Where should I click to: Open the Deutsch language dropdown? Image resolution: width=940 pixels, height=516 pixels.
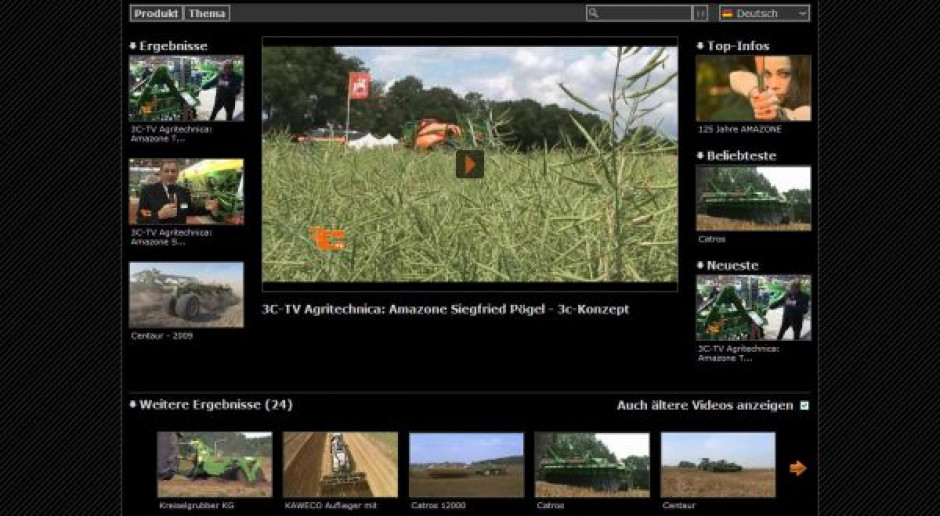(x=764, y=13)
